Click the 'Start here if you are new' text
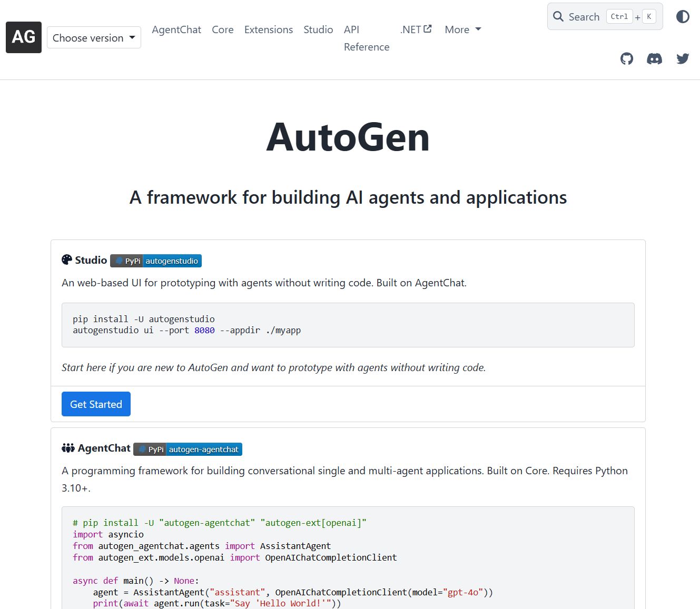This screenshot has height=609, width=700. point(273,367)
